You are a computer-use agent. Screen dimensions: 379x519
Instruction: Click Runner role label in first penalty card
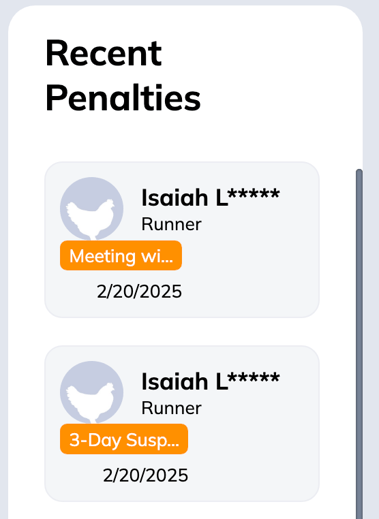point(171,224)
